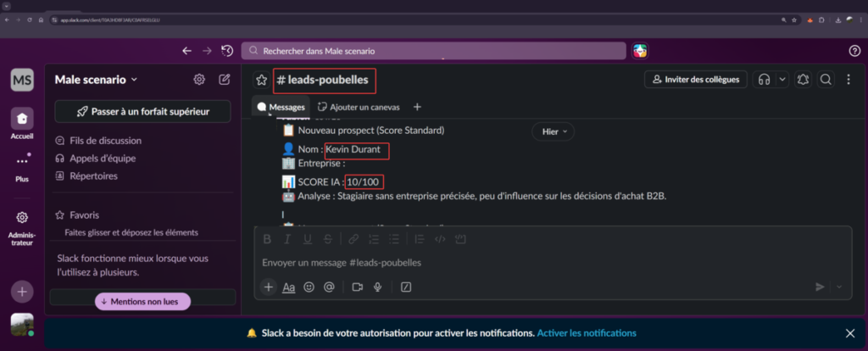Toggle text formatting toolbar with Aa
The width and height of the screenshot is (868, 351).
[x=288, y=287]
